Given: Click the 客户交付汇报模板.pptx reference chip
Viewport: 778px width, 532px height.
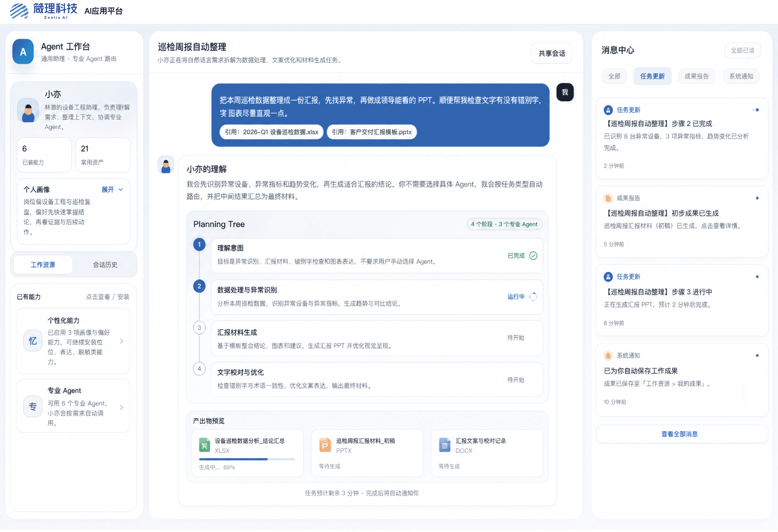Looking at the screenshot, I should tap(372, 132).
